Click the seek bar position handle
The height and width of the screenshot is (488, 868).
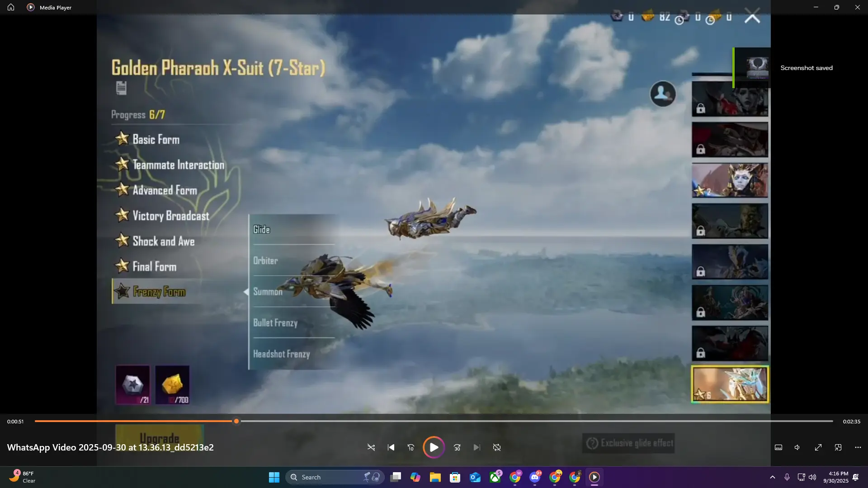tap(236, 421)
